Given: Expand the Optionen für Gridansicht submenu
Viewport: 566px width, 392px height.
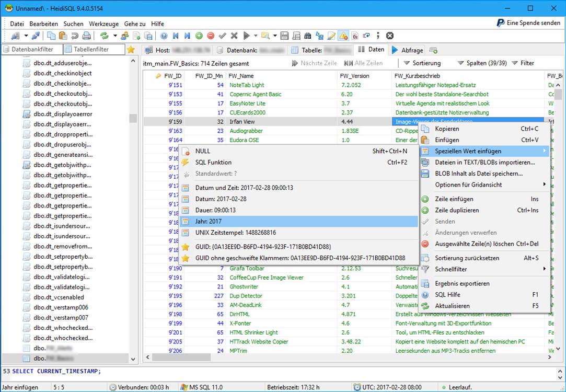Looking at the screenshot, I should pyautogui.click(x=485, y=185).
